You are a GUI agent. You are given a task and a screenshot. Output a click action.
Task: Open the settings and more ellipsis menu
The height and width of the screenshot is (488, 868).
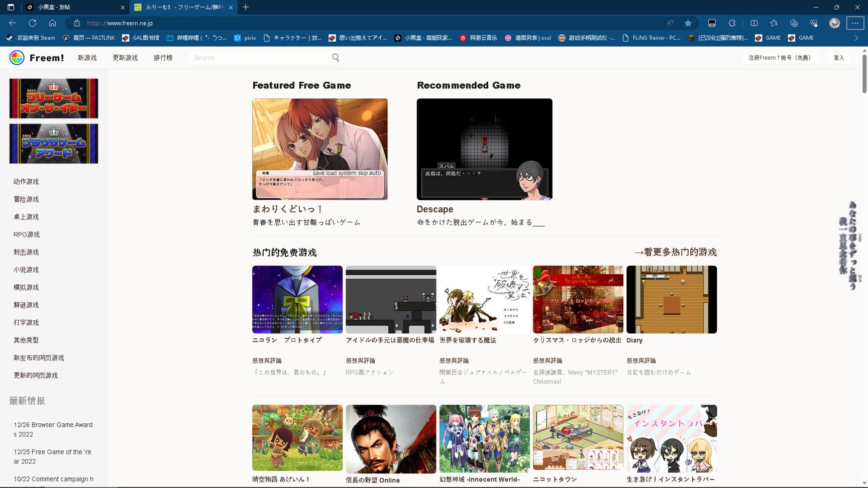[855, 23]
